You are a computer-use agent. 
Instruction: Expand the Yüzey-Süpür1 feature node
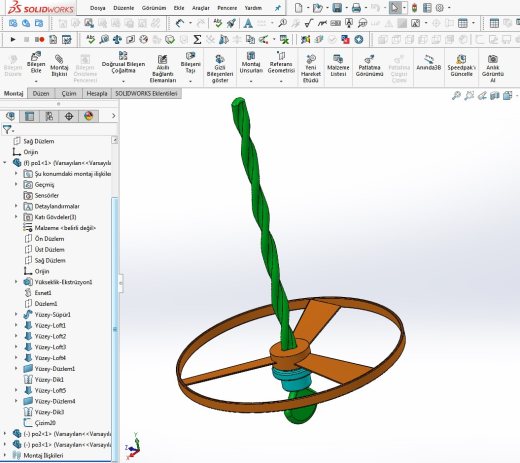(x=16, y=314)
